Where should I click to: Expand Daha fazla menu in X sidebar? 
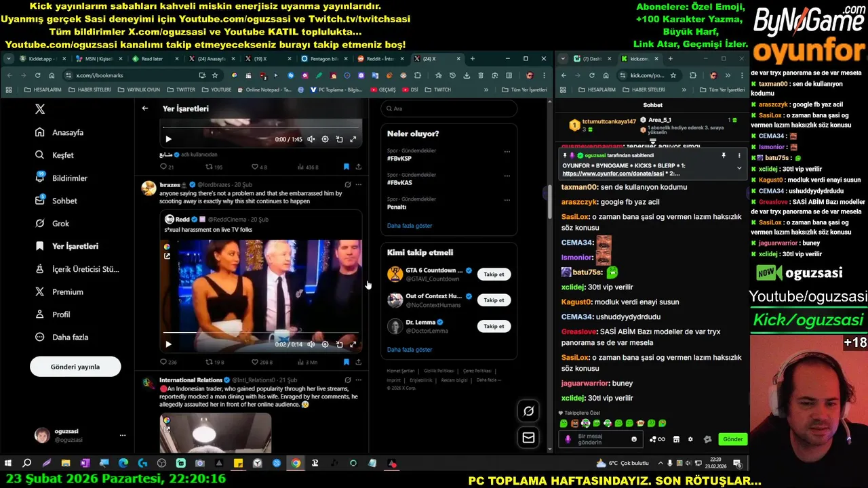point(62,337)
